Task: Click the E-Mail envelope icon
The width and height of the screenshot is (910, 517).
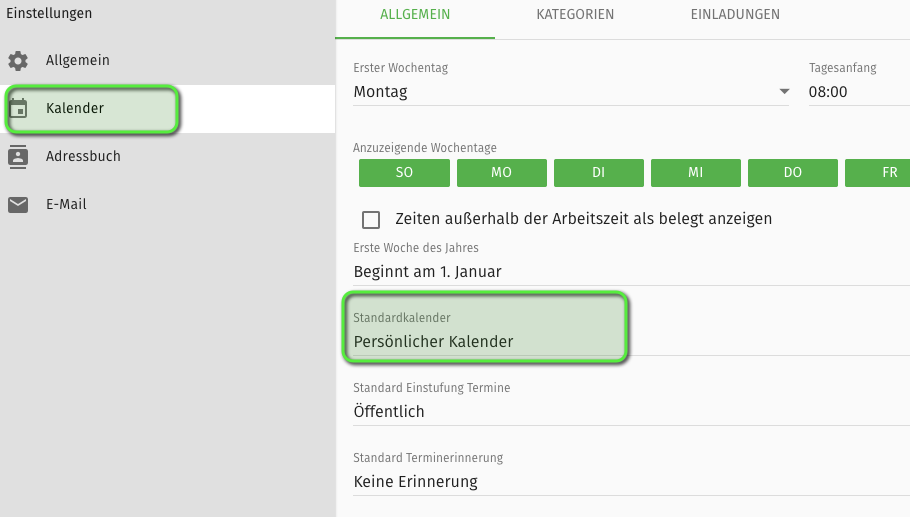Action: [x=18, y=205]
